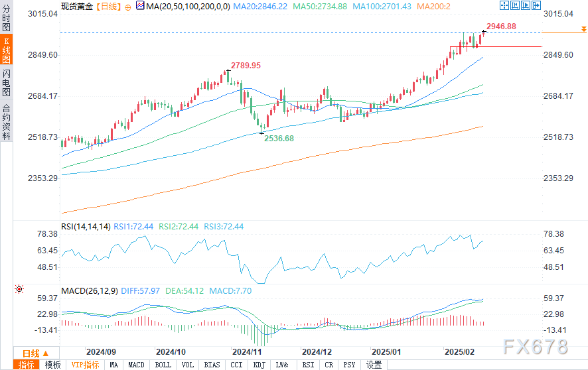The width and height of the screenshot is (588, 370).
Task: Apply the MACD indicator button
Action: [x=136, y=365]
